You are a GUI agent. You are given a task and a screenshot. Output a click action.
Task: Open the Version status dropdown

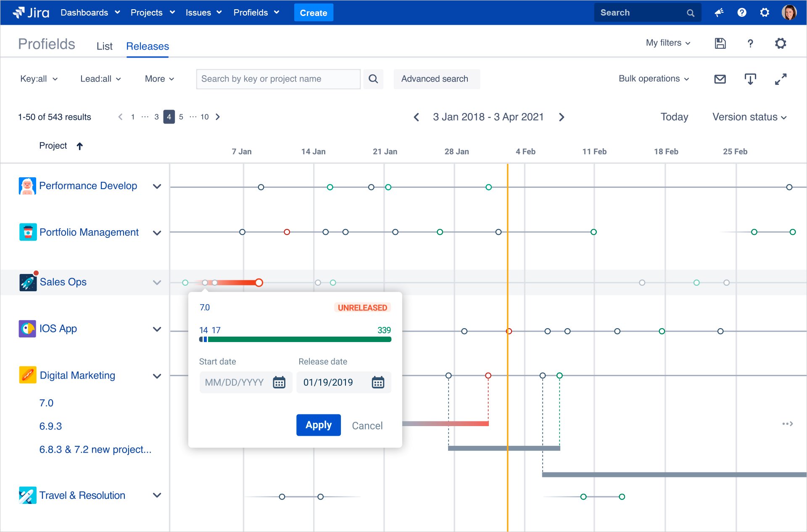749,117
